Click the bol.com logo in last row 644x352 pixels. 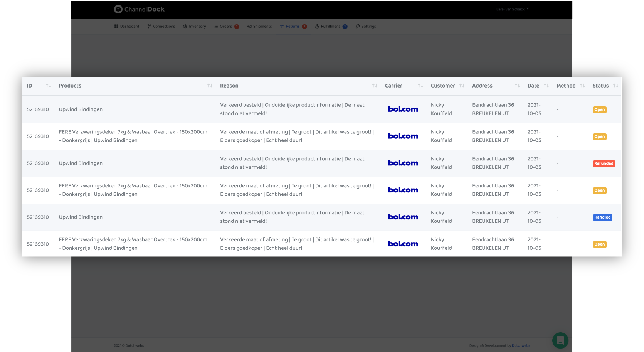click(x=403, y=244)
